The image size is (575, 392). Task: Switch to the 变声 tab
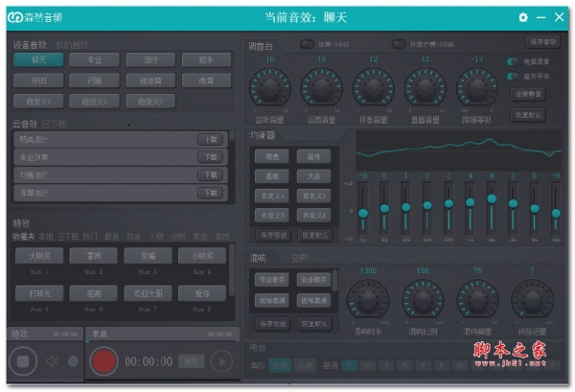[299, 258]
